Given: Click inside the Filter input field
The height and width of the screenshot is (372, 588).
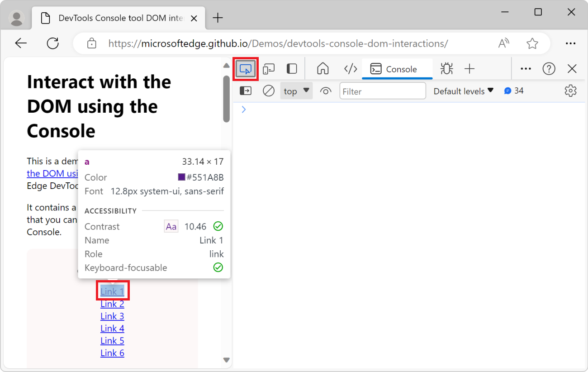Looking at the screenshot, I should [382, 91].
